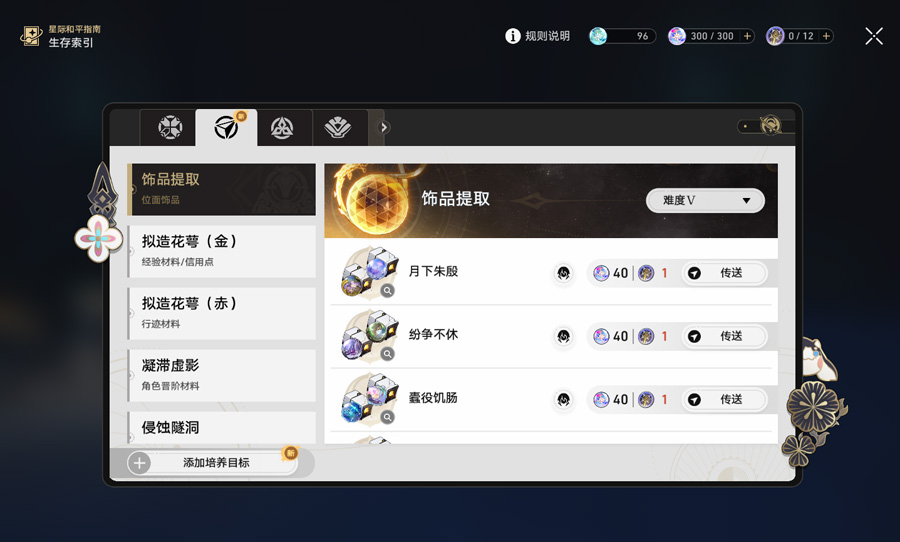
Task: Add immersifier with plus icon beside 0/12
Action: click(826, 36)
